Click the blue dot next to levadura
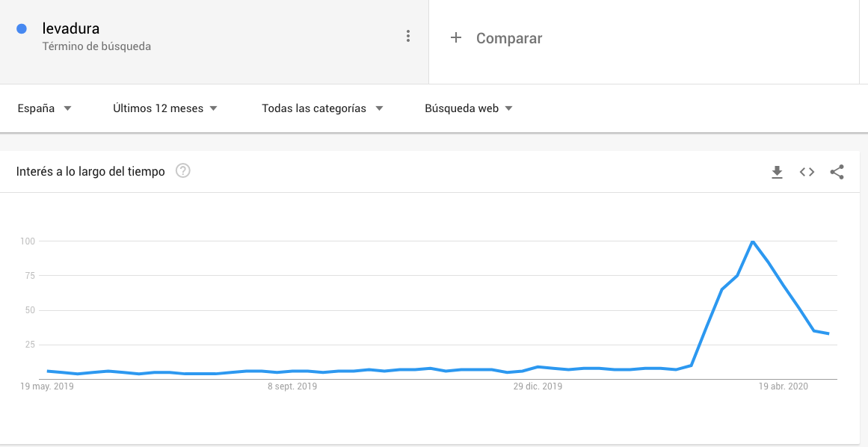The image size is (868, 447). click(22, 29)
